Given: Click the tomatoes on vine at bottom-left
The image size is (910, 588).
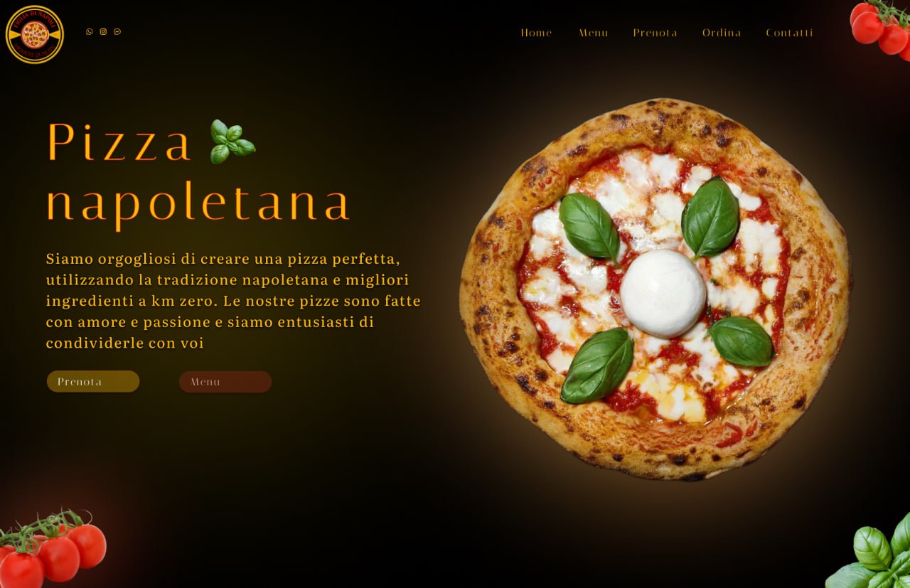Looking at the screenshot, I should pos(52,549).
